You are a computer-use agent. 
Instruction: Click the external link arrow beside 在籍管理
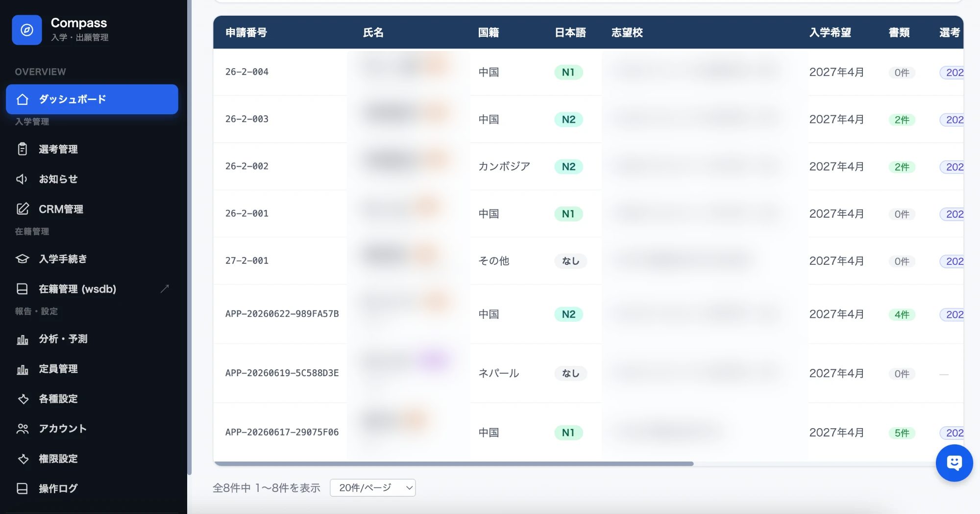pyautogui.click(x=165, y=289)
